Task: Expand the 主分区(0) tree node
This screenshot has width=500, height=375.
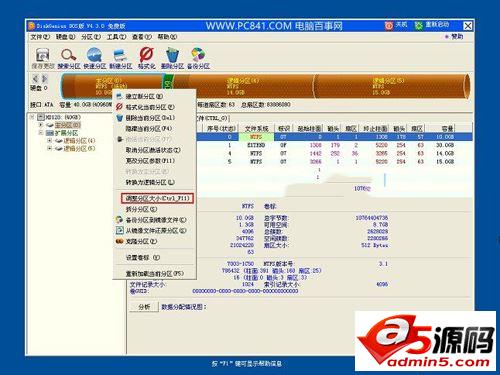Action: 41,125
